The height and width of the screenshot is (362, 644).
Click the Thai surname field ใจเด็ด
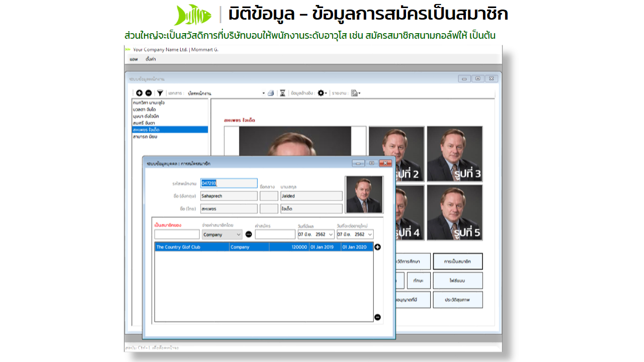pos(311,209)
